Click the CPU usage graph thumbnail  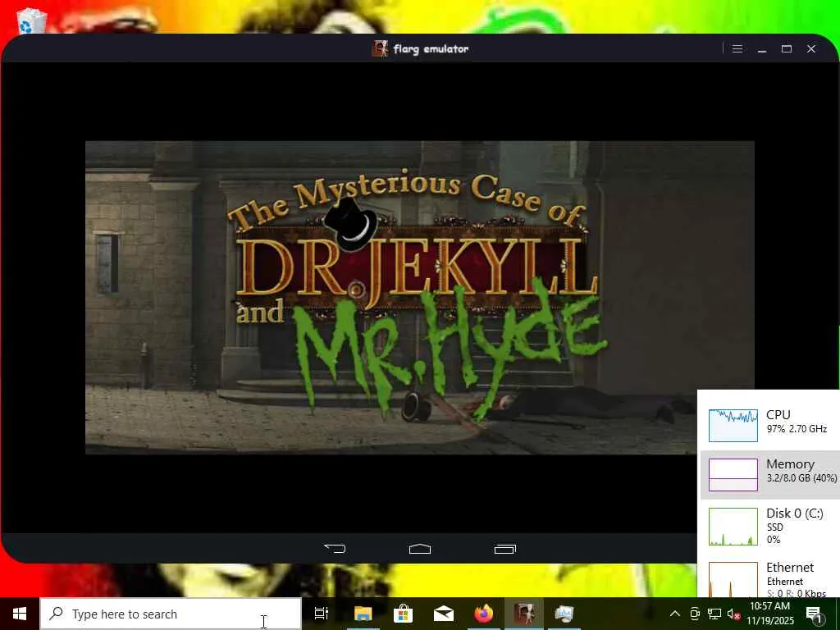tap(733, 426)
